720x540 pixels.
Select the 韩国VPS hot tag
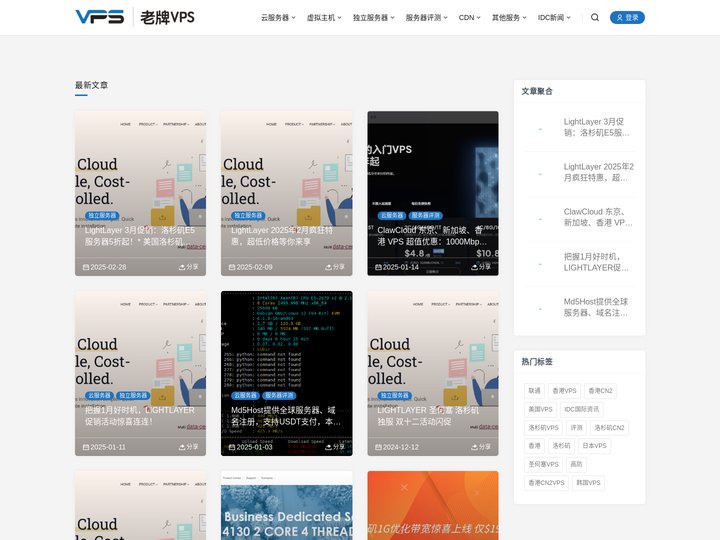pyautogui.click(x=588, y=483)
